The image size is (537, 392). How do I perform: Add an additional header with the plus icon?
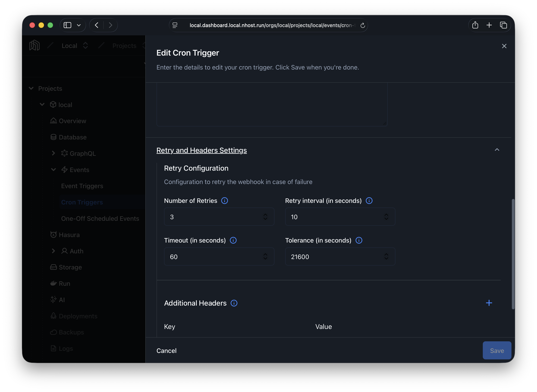click(x=489, y=303)
